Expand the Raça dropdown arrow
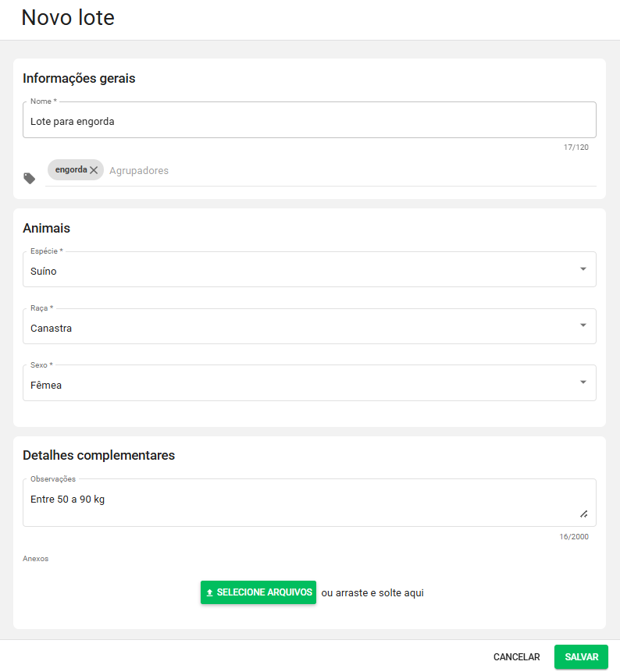 point(583,325)
